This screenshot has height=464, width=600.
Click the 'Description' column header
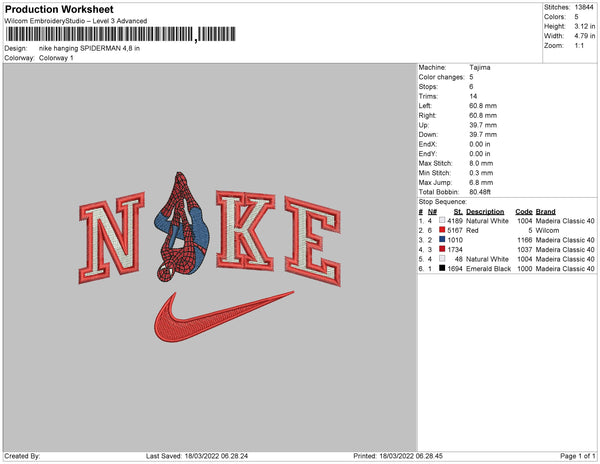[485, 212]
